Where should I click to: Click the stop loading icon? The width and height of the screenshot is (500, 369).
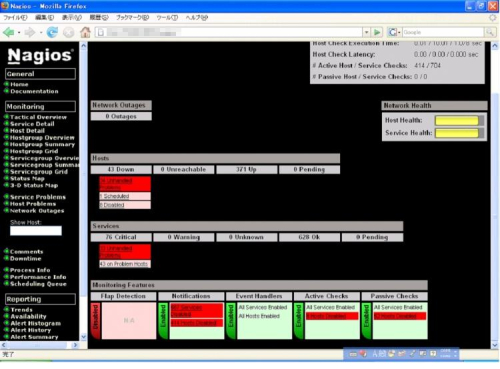pyautogui.click(x=68, y=32)
